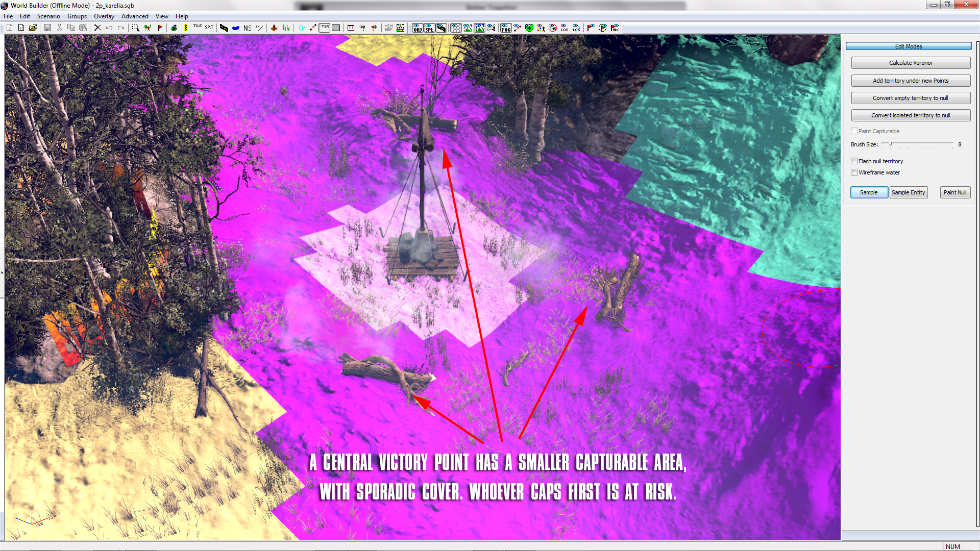
Task: Click the Paint Null button
Action: 955,192
